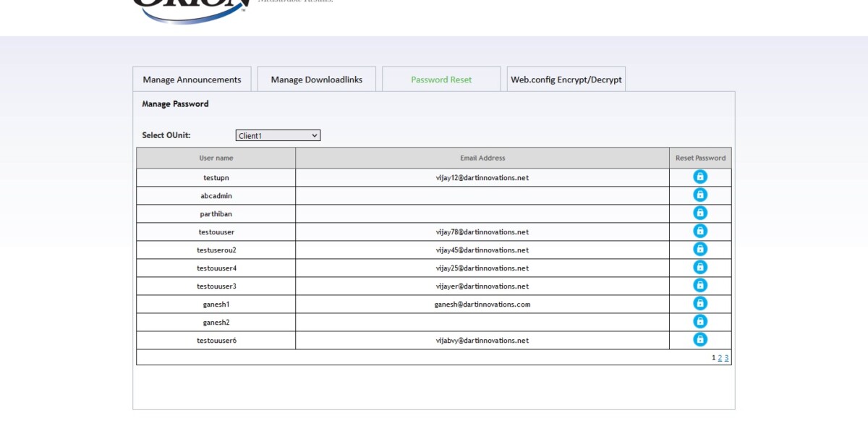Screen dimensions: 868x434
Task: Click the Email Address column header
Action: tap(482, 158)
